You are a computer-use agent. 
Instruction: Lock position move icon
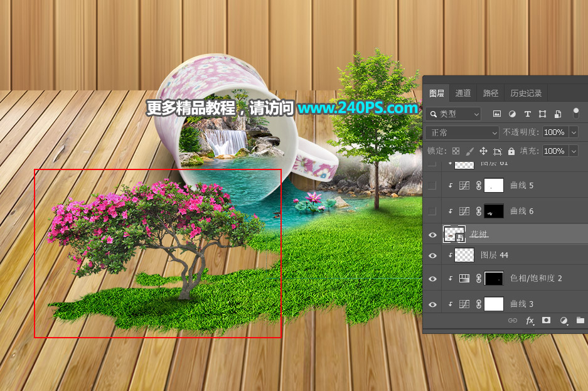pos(483,151)
